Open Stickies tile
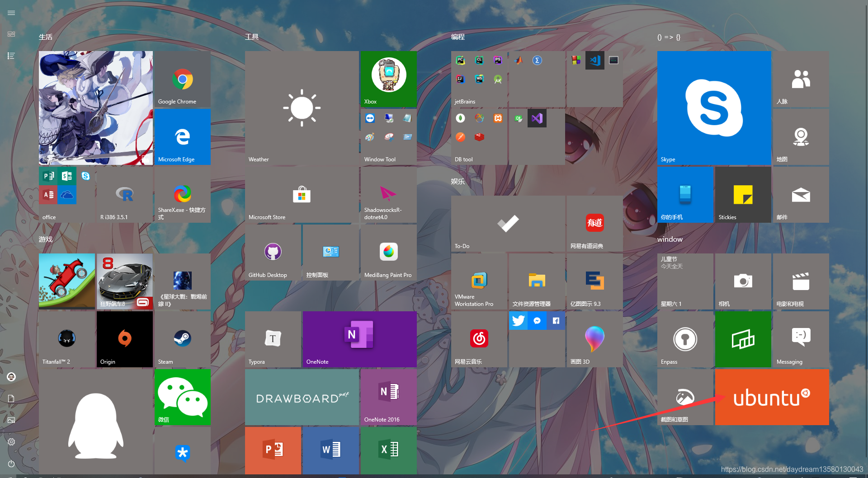868x478 pixels. [x=743, y=195]
